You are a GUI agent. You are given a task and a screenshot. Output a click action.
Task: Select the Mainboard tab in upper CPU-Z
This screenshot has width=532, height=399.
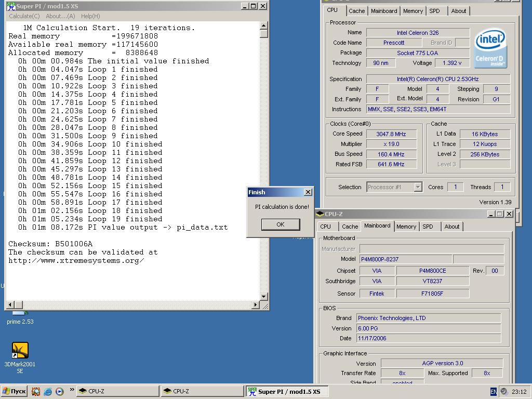[384, 11]
